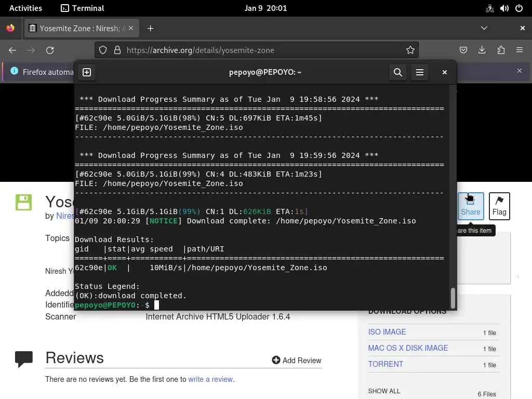Open the Pocket save icon in Firefox
Screen dimensions: 532x399
(463, 50)
